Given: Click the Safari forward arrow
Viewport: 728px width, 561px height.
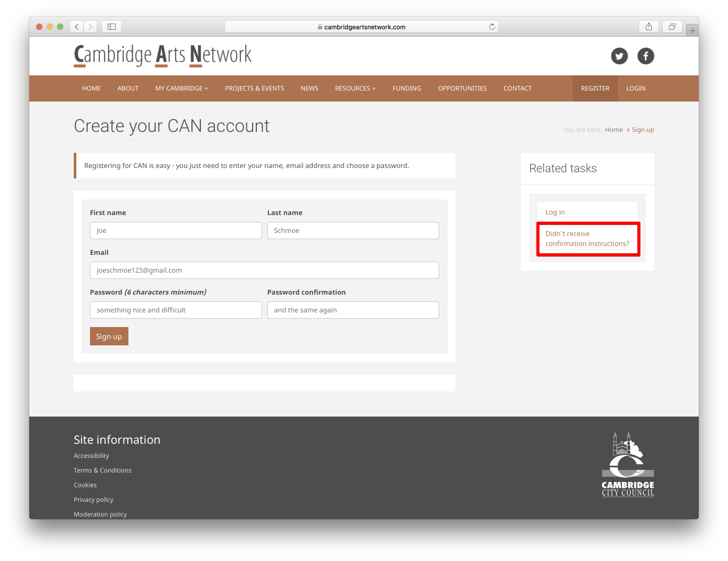Looking at the screenshot, I should coord(90,27).
